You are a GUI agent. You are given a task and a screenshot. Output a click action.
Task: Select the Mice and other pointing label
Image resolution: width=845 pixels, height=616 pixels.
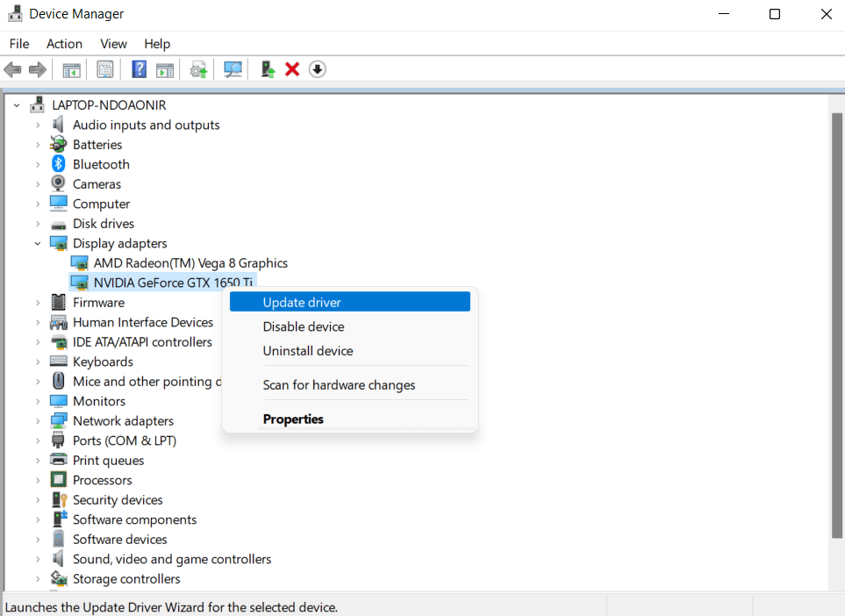tap(147, 381)
